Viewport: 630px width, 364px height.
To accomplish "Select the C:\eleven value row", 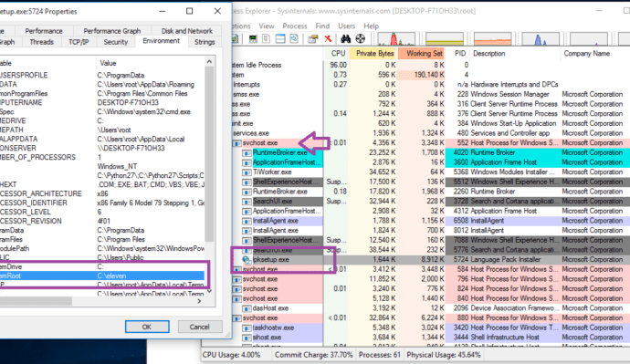I will [x=102, y=276].
